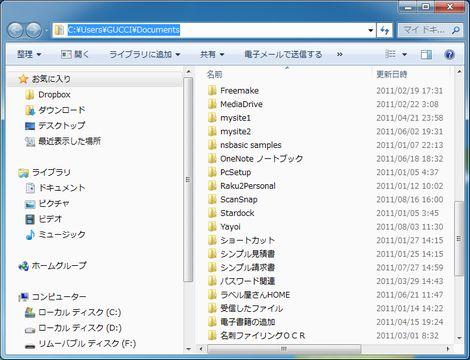The image size is (470, 360).
Task: Click date 2011/08/16 16:00 cell
Action: [410, 199]
